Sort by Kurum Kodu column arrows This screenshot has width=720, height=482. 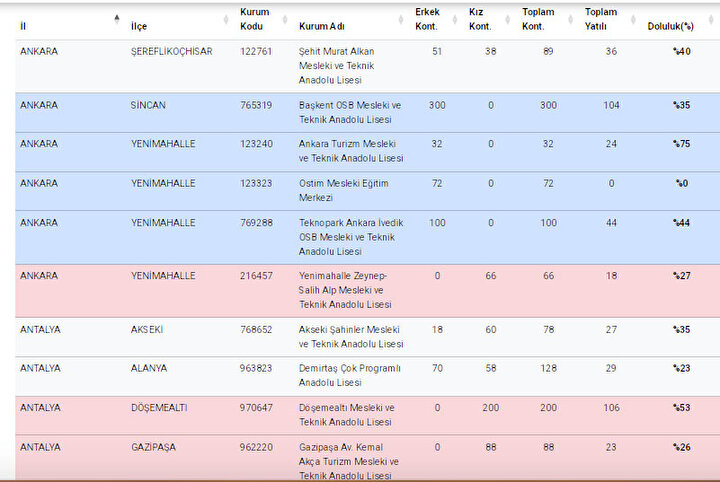(x=285, y=19)
